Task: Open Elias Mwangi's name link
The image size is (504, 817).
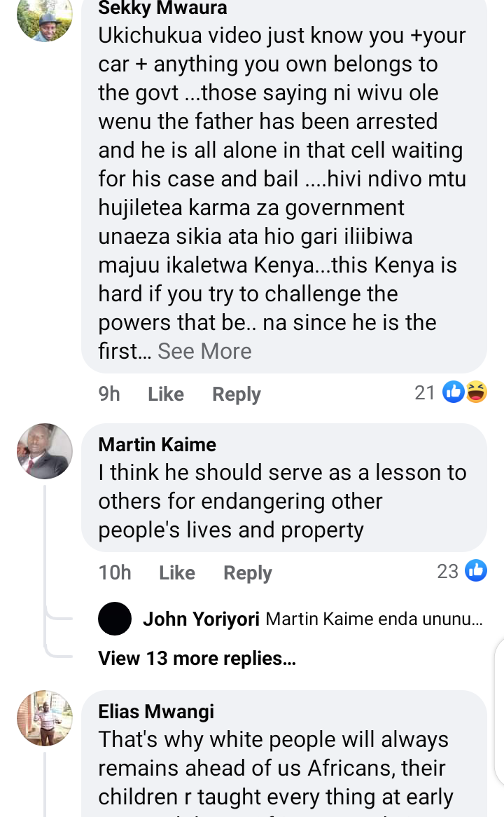Action: tap(156, 711)
